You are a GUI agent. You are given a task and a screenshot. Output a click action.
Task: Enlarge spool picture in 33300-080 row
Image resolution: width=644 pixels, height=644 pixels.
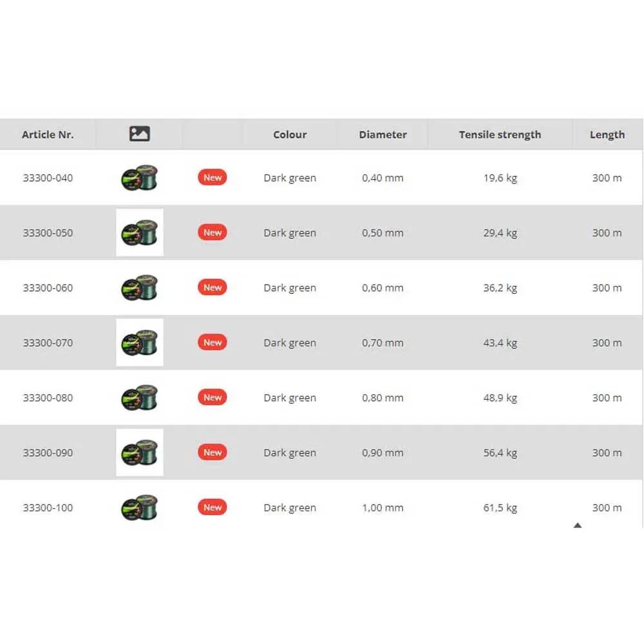click(x=139, y=397)
